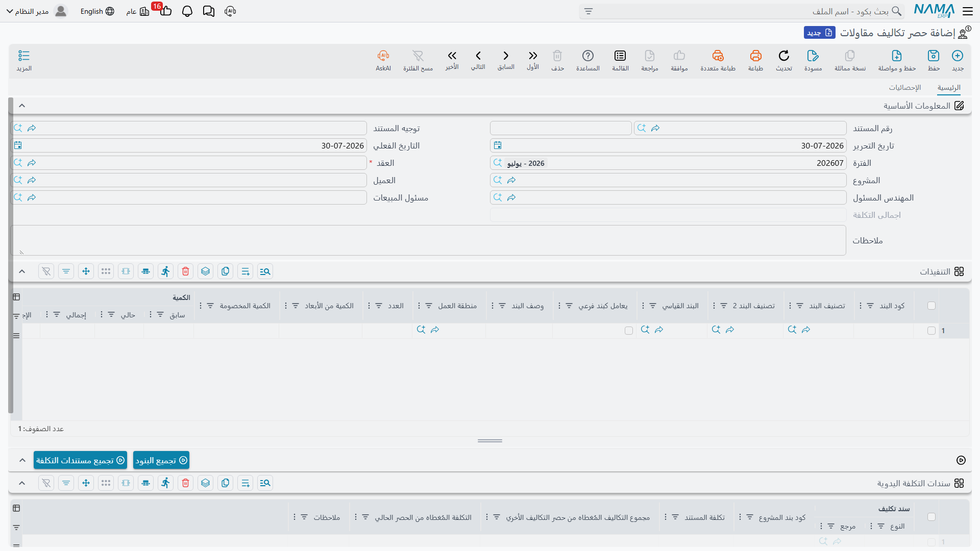Viewport: 980px width, 551px height.
Task: Toggle select-all checkbox in التنفيذات grid header
Action: pos(932,306)
